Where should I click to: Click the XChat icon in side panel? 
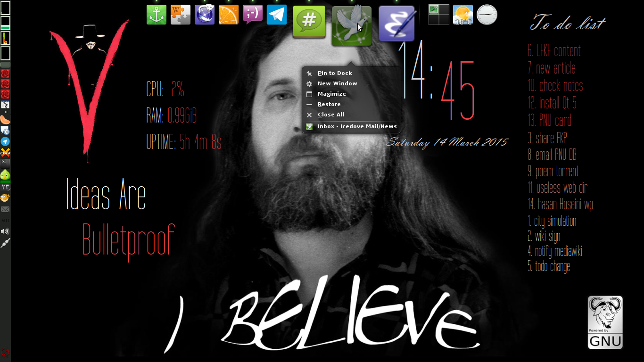pyautogui.click(x=5, y=152)
